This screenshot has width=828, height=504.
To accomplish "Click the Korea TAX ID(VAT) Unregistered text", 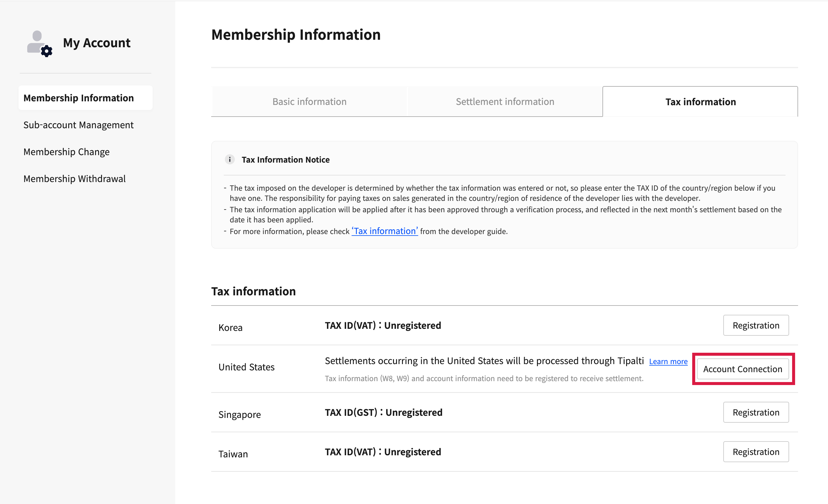I will pos(383,325).
